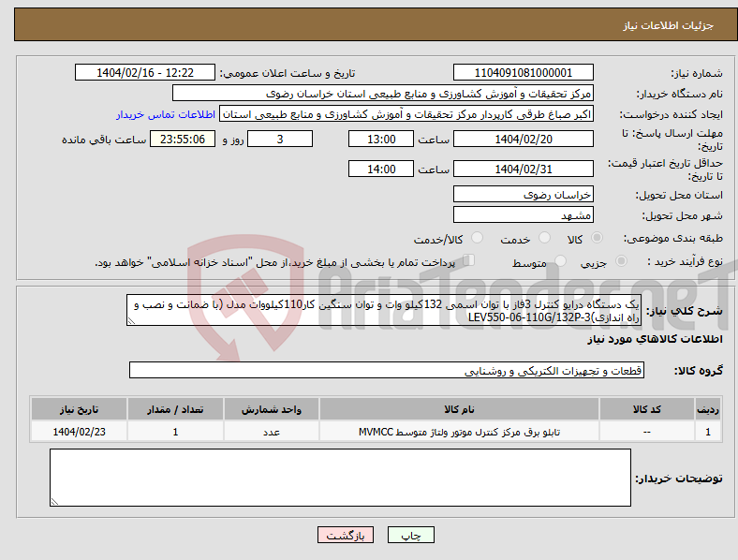Click the item code cell showing --
The height and width of the screenshot is (560, 738).
(x=647, y=432)
